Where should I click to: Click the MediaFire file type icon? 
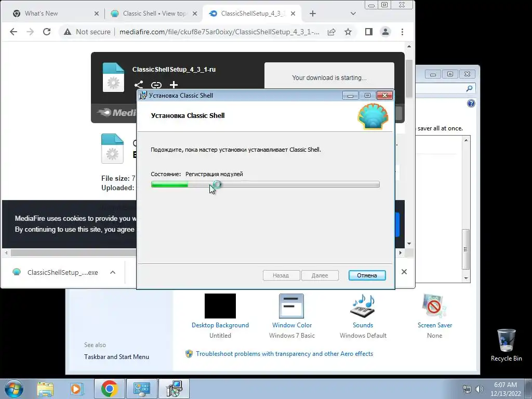coord(113,77)
